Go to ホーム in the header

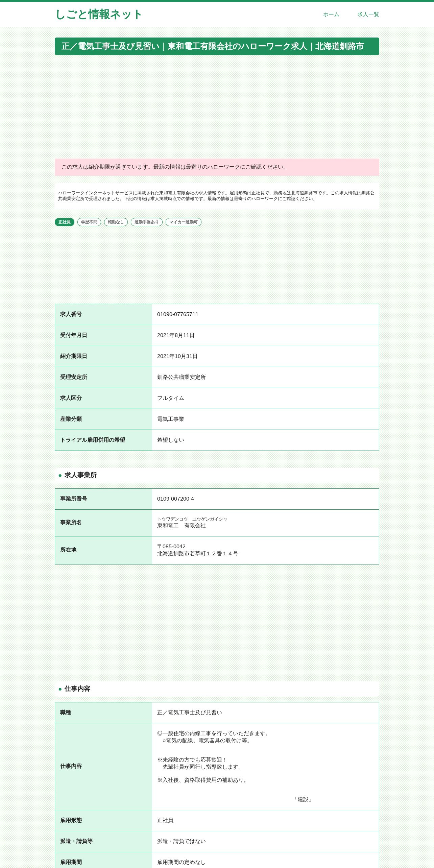pyautogui.click(x=331, y=15)
